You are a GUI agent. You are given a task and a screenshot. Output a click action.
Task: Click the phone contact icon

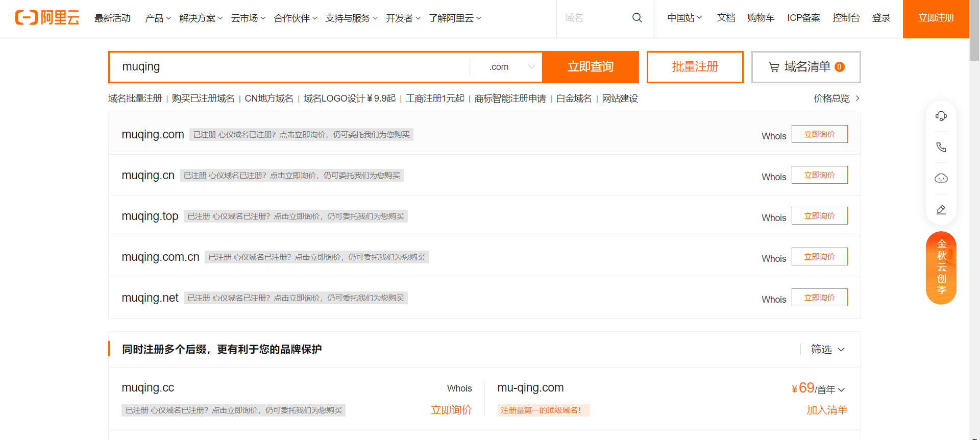coord(941,148)
